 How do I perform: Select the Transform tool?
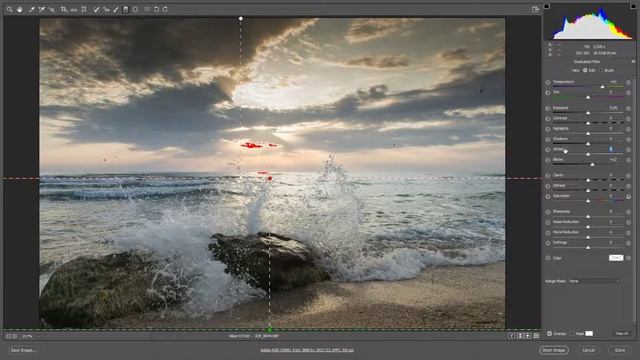click(x=84, y=9)
